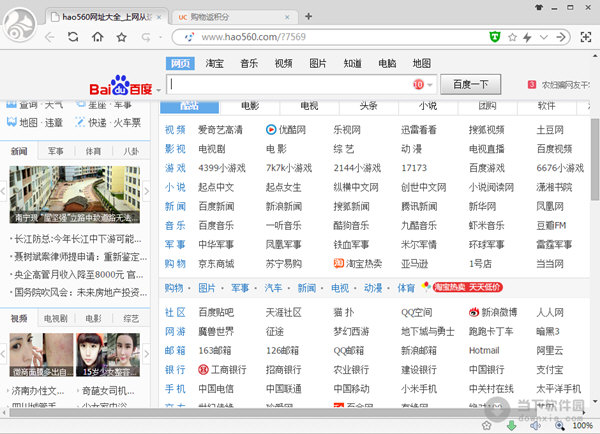Image resolution: width=600 pixels, height=434 pixels.
Task: Expand the red hot-search counter dropdown
Action: (430, 85)
